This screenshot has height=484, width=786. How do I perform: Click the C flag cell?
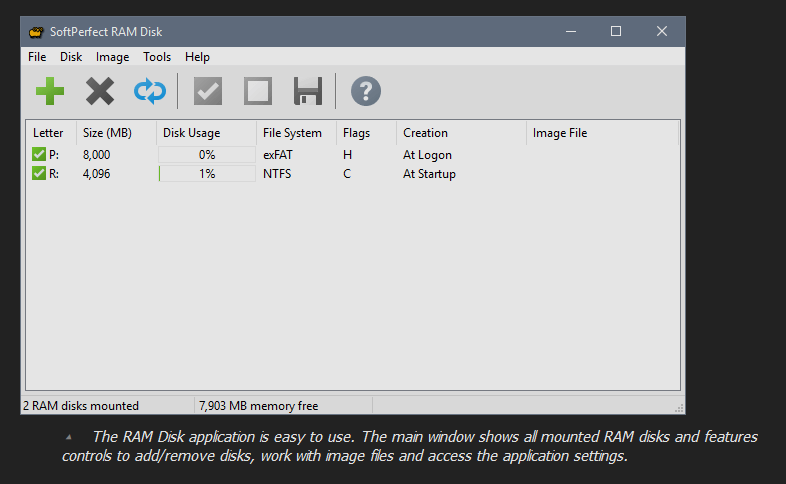tap(347, 174)
